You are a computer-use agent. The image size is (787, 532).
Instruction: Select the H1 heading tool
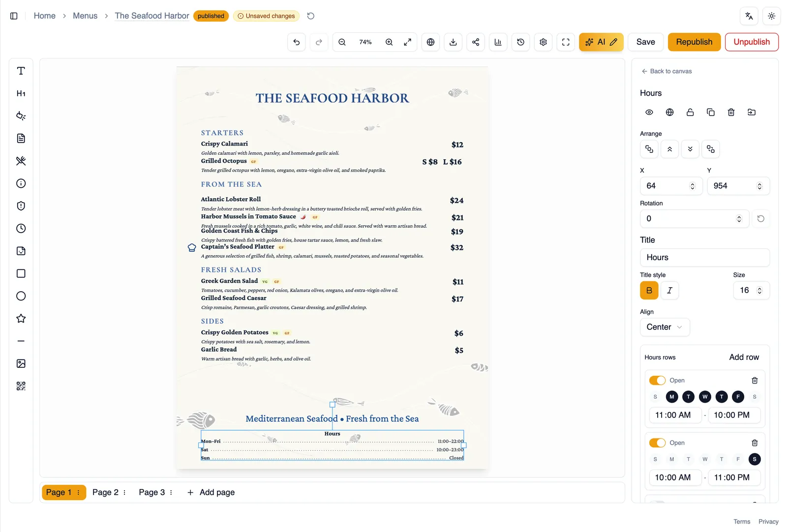pyautogui.click(x=21, y=93)
